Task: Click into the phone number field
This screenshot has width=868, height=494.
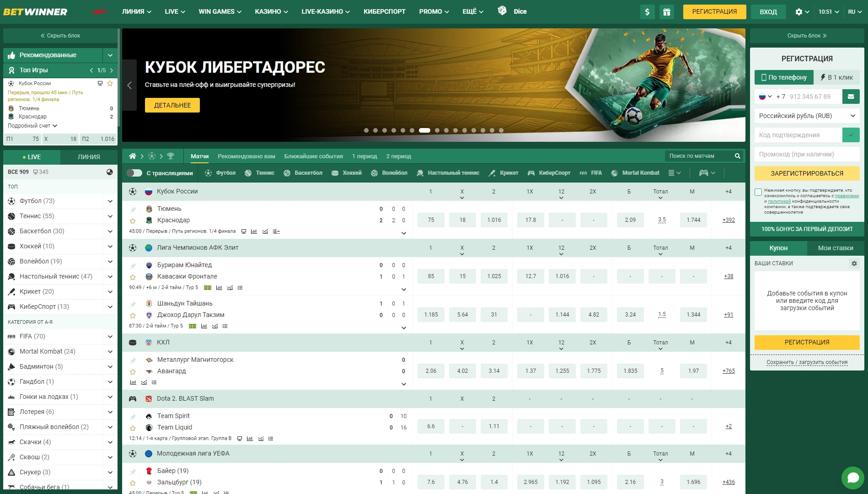Action: coord(814,97)
